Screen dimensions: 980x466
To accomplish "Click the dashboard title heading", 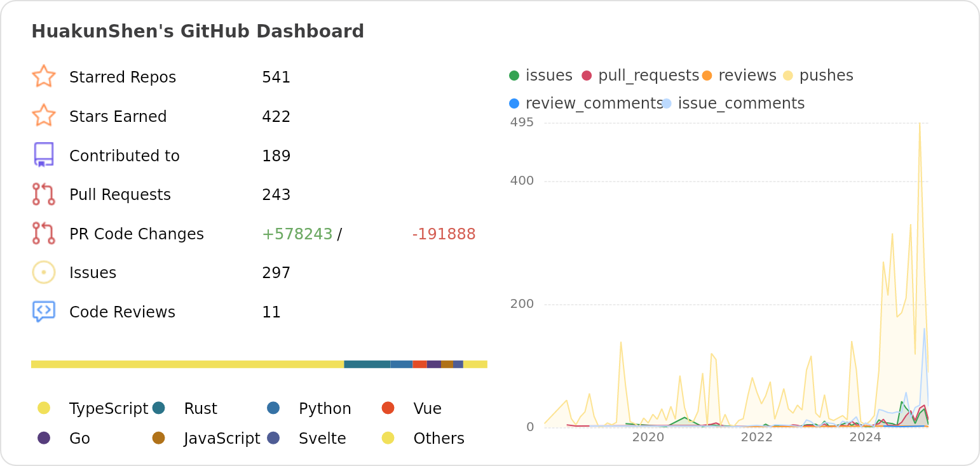I will (x=198, y=32).
